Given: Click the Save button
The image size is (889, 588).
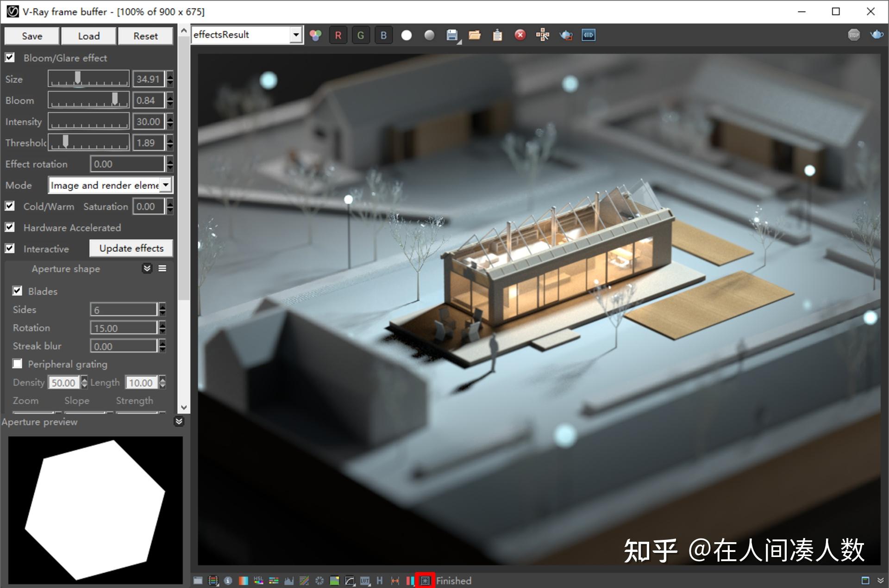Looking at the screenshot, I should pos(31,36).
